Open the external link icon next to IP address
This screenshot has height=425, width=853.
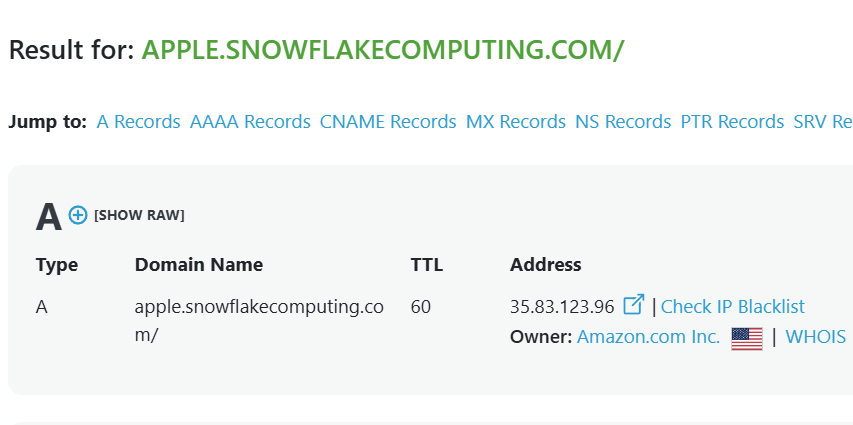coord(633,305)
